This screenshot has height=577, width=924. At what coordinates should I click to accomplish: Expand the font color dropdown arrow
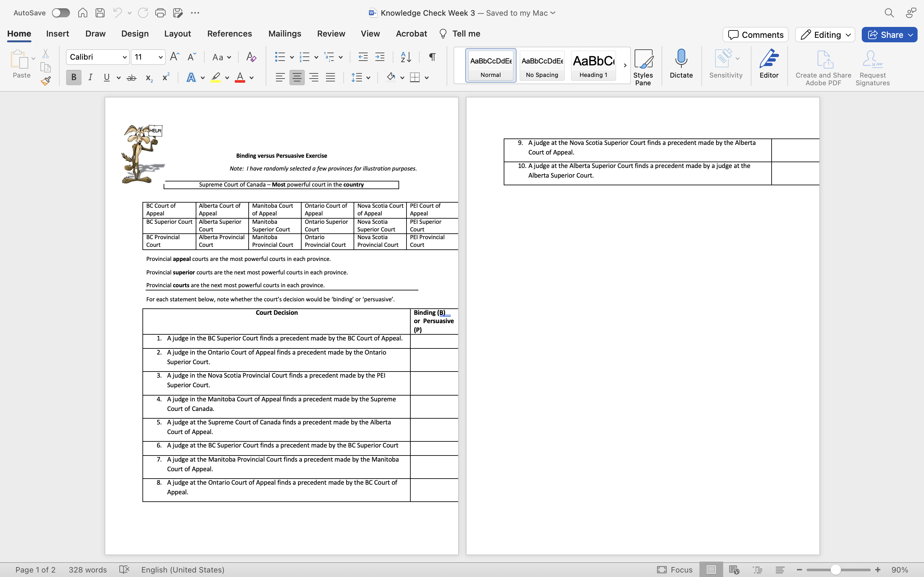tap(252, 78)
